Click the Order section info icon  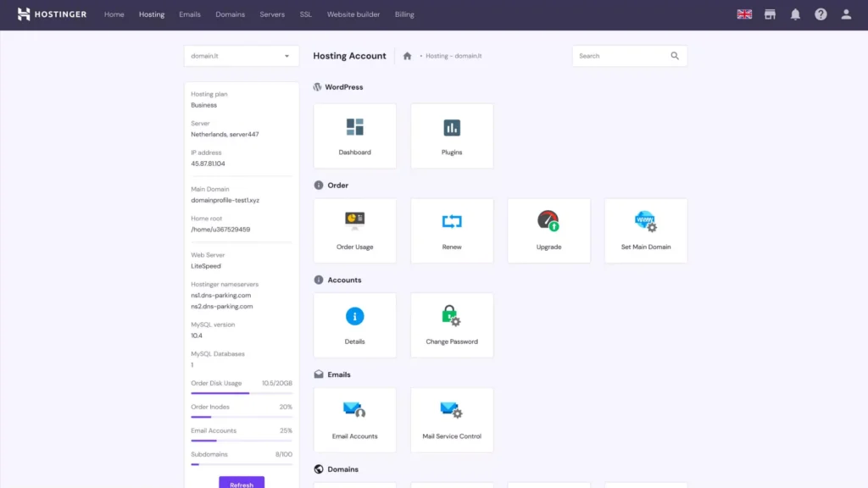[319, 186]
